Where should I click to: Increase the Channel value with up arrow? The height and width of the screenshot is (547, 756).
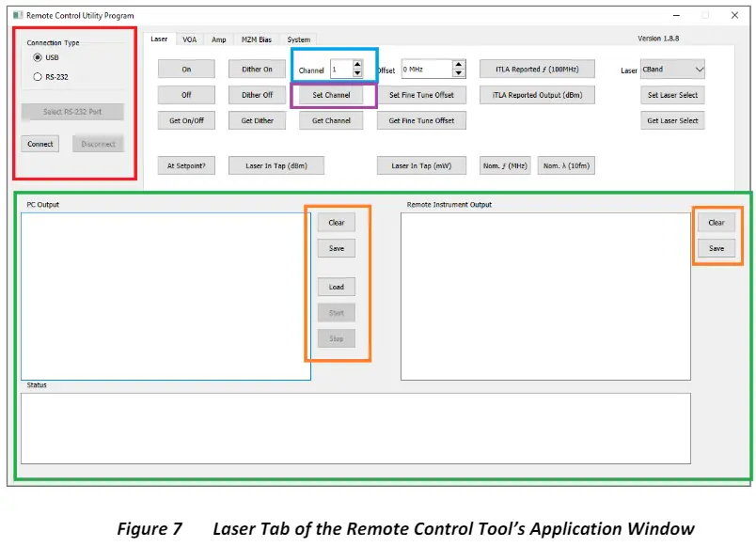pyautogui.click(x=357, y=65)
